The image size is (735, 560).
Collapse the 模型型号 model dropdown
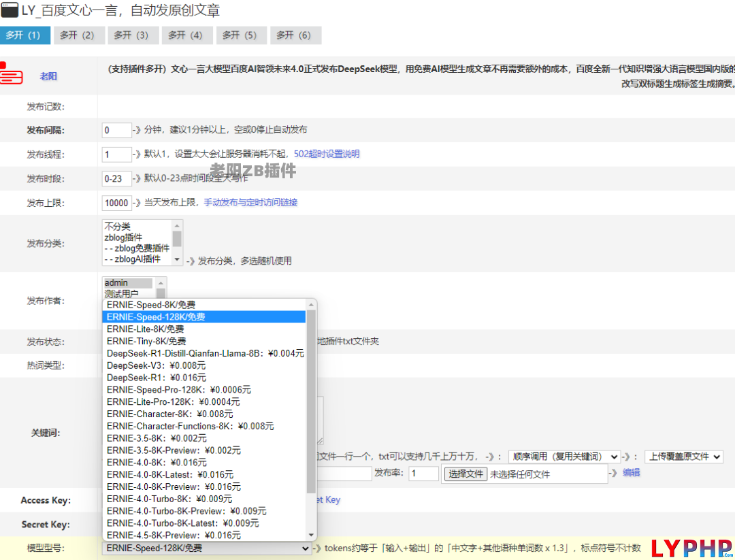pyautogui.click(x=207, y=548)
